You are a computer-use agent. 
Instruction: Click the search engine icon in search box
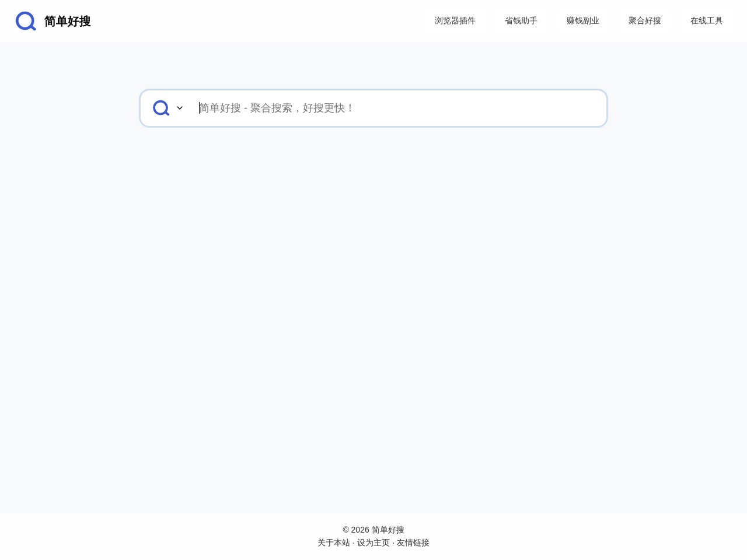pyautogui.click(x=161, y=108)
